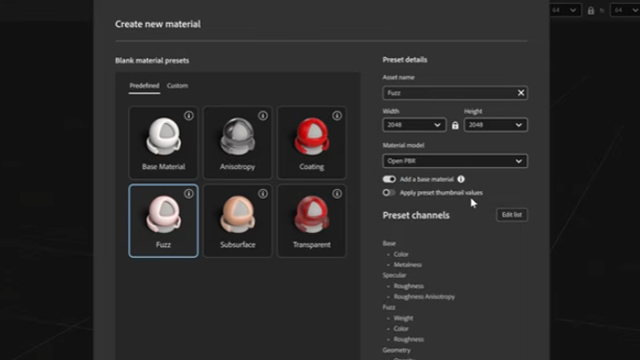
Task: Switch to the Custom presets tab
Action: [177, 86]
